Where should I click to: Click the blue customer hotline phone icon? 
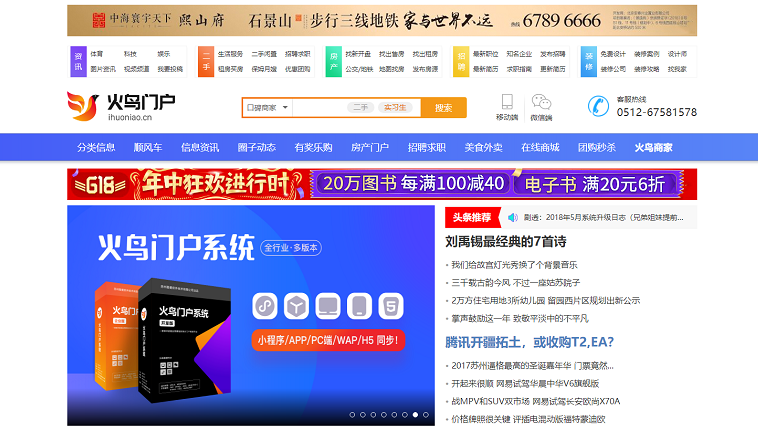(598, 106)
